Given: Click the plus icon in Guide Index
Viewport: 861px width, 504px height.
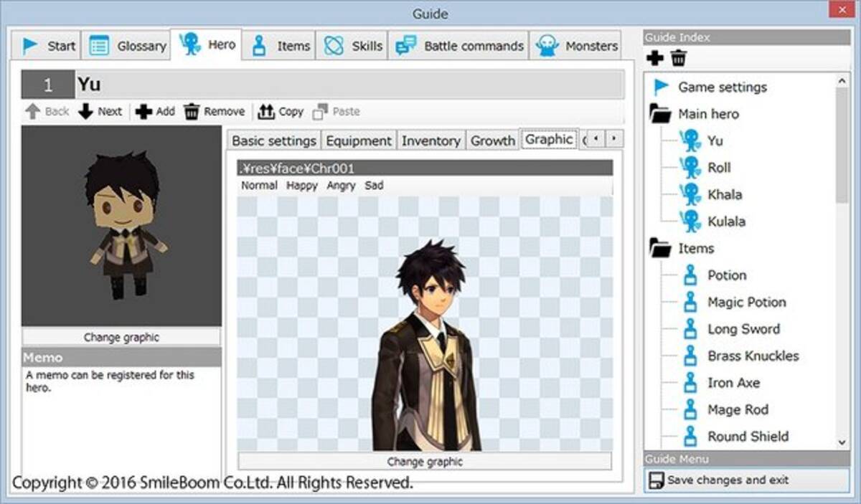Looking at the screenshot, I should (x=654, y=59).
